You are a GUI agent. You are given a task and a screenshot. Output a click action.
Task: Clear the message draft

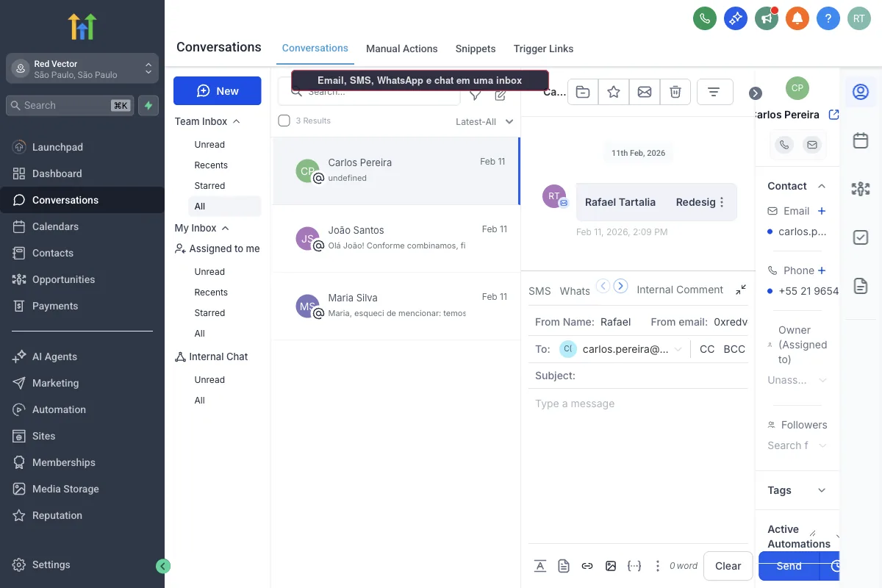pos(728,566)
